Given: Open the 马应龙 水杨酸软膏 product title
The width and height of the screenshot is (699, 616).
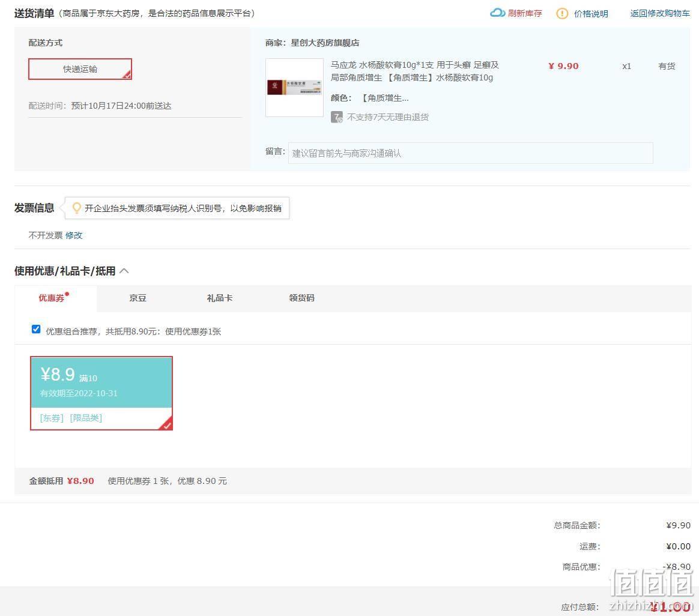Looking at the screenshot, I should [x=414, y=71].
